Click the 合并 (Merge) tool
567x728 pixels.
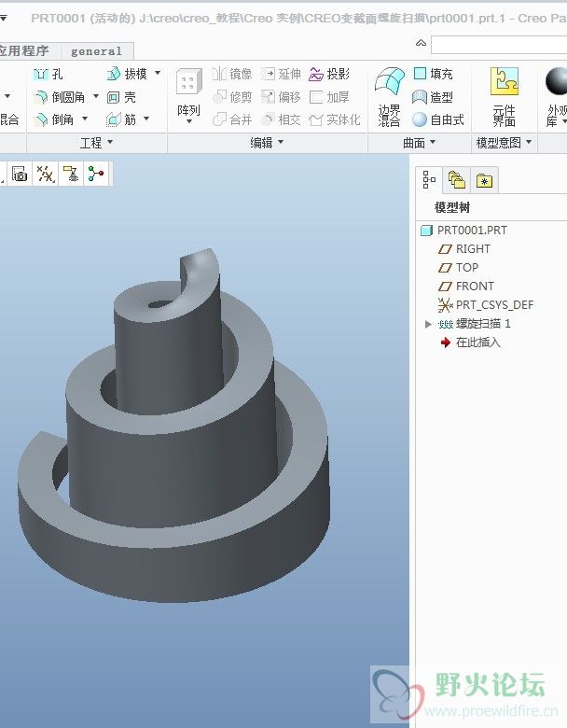coord(232,119)
